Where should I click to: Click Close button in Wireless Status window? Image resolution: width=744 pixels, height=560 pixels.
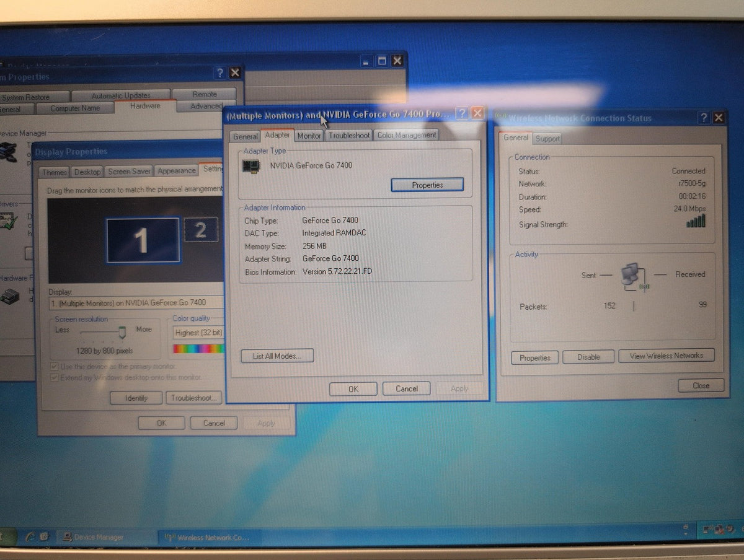coord(701,385)
